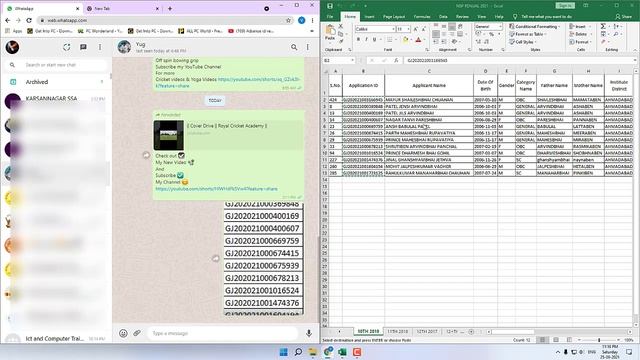Click the Type a message box
The width and height of the screenshot is (640, 360).
(222, 333)
